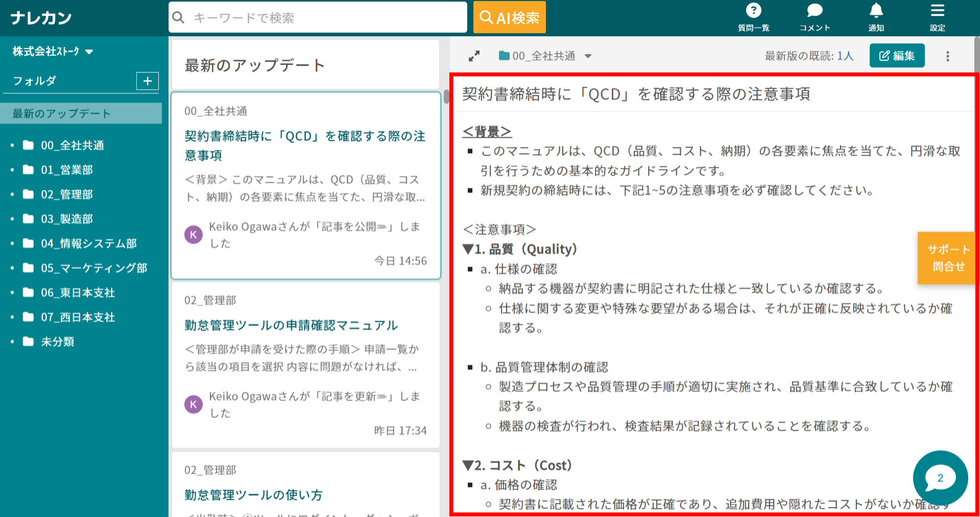980x517 pixels.
Task: Open the 勤怠管理ツールの申請確認マニュアル article
Action: point(291,325)
